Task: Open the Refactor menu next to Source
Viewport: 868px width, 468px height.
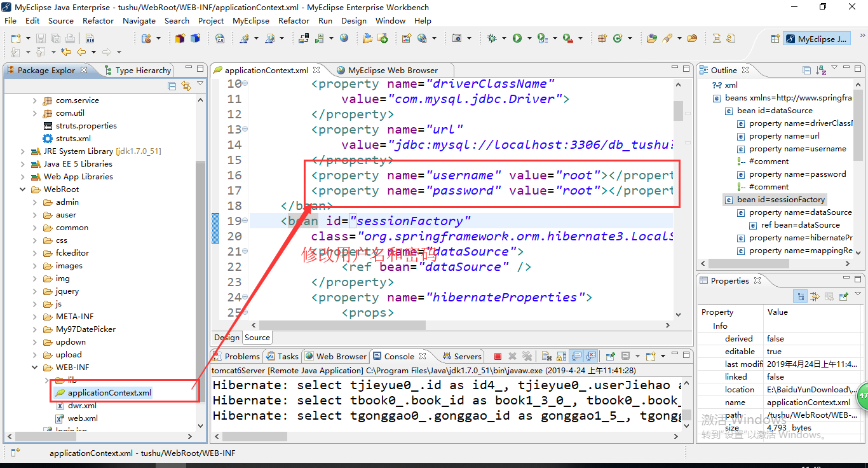Action: [x=98, y=20]
